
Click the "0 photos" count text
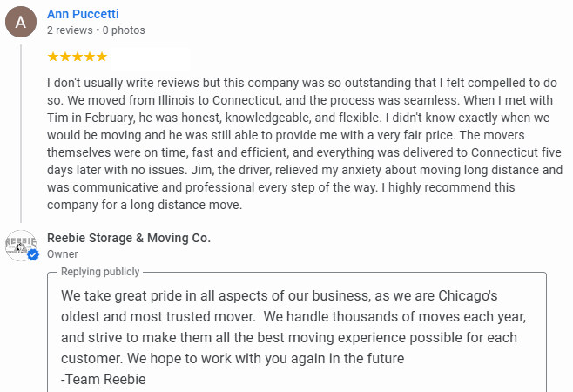coord(125,30)
